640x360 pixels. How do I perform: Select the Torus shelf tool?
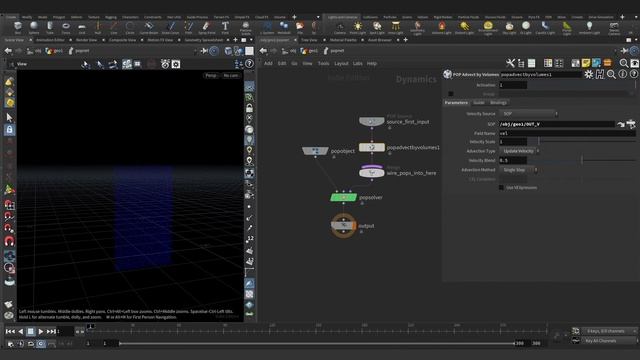coord(66,27)
